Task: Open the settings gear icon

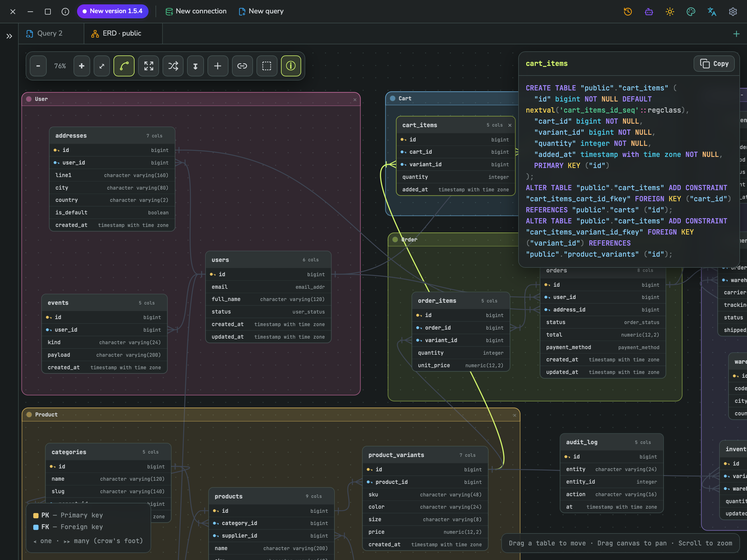Action: click(733, 11)
